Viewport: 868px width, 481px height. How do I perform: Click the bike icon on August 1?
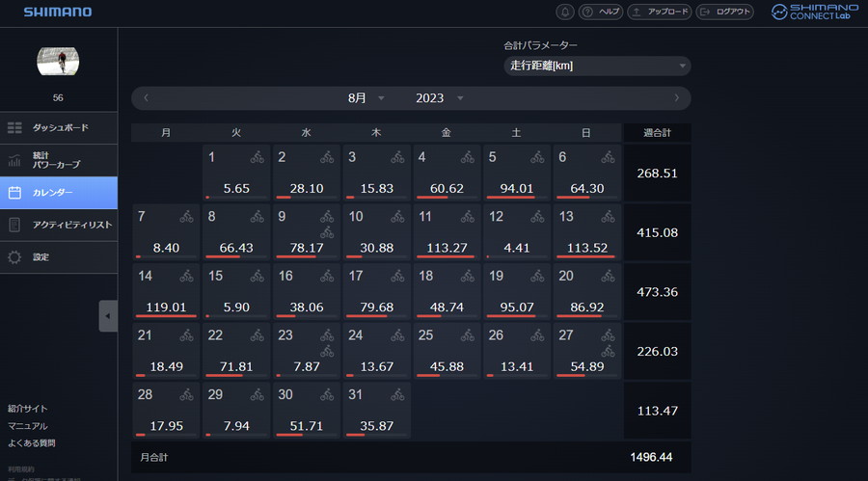(x=257, y=157)
